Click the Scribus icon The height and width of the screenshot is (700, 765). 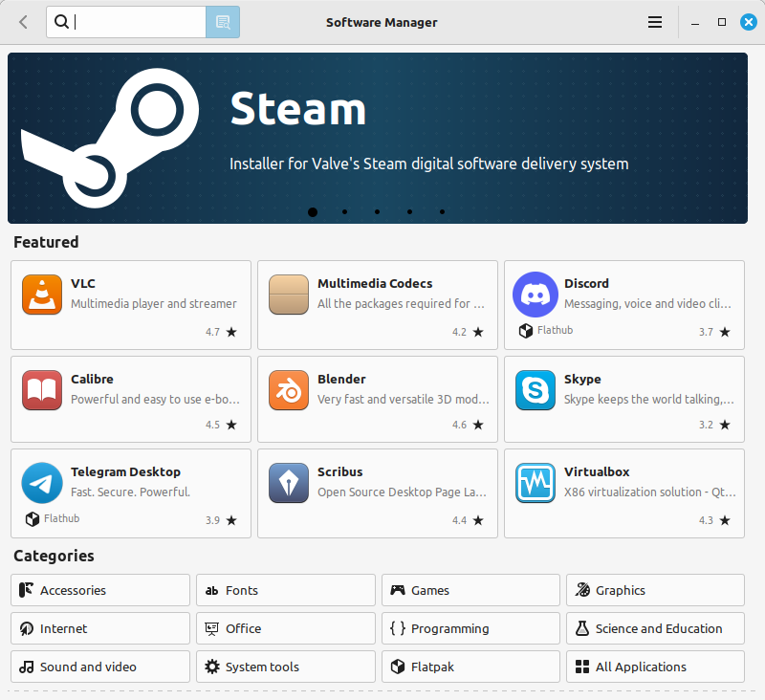(288, 483)
